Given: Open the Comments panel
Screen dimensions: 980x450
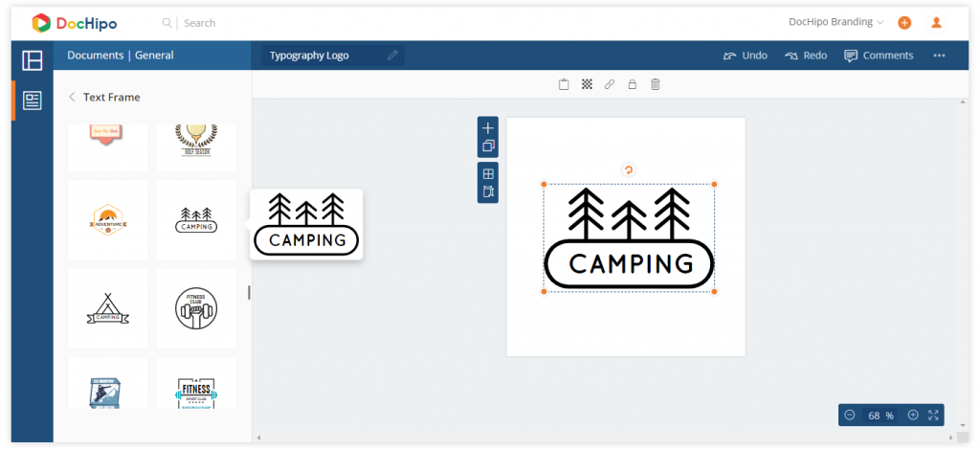Looking at the screenshot, I should (x=879, y=56).
